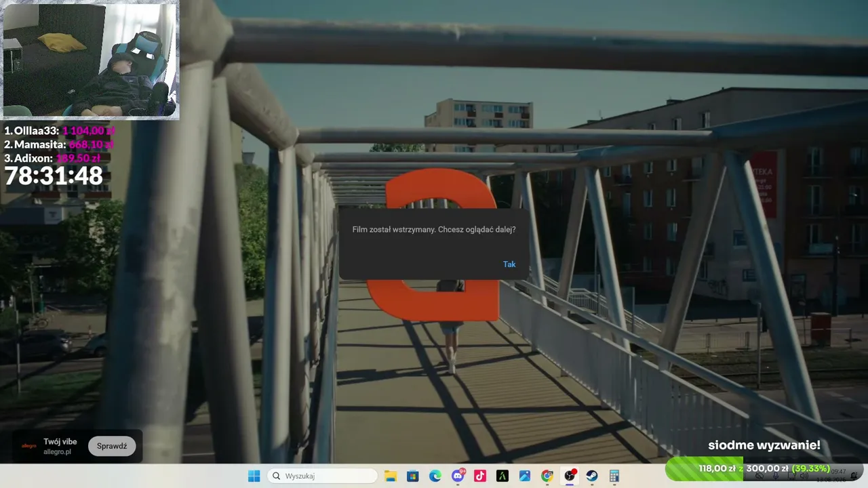Click the allegro logo in the ad banner
The height and width of the screenshot is (488, 868).
28,446
